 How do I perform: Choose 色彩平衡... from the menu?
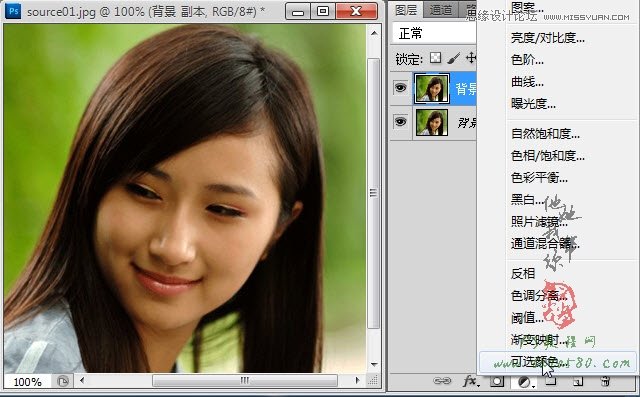tap(539, 177)
